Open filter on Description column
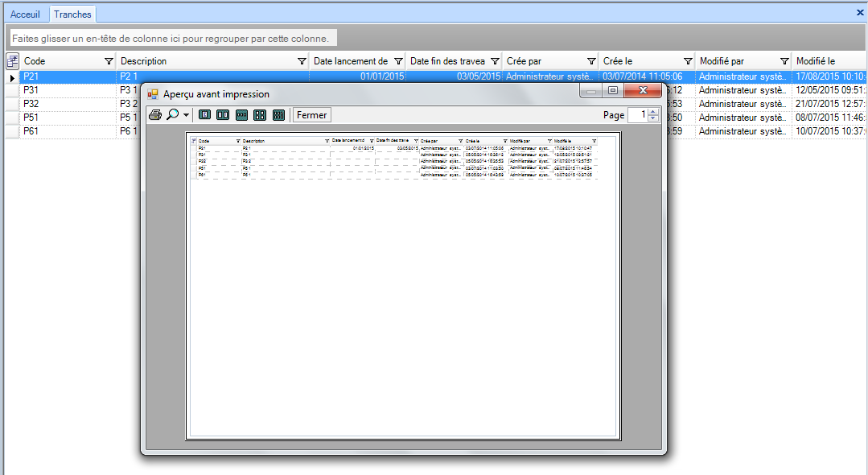Viewport: 868px width, 475px height. tap(302, 61)
